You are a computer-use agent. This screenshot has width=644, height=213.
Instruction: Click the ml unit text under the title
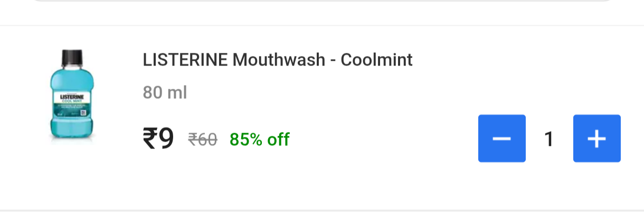[x=177, y=93]
